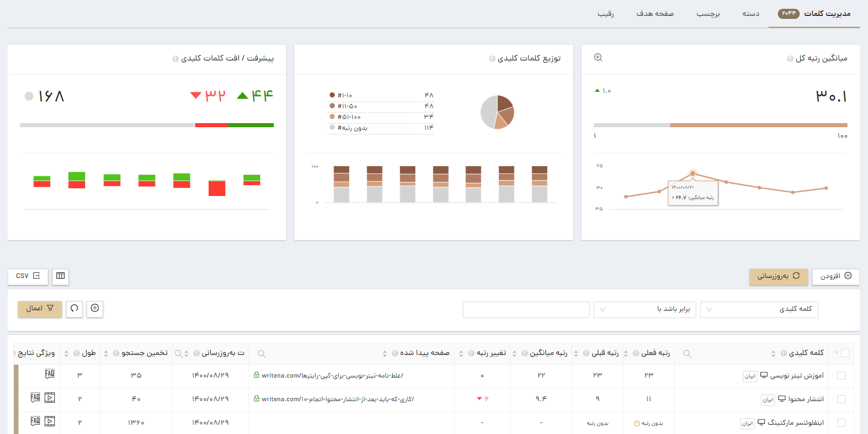Click video icon in انتشار محتوا row
The width and height of the screenshot is (868, 434).
tap(50, 398)
